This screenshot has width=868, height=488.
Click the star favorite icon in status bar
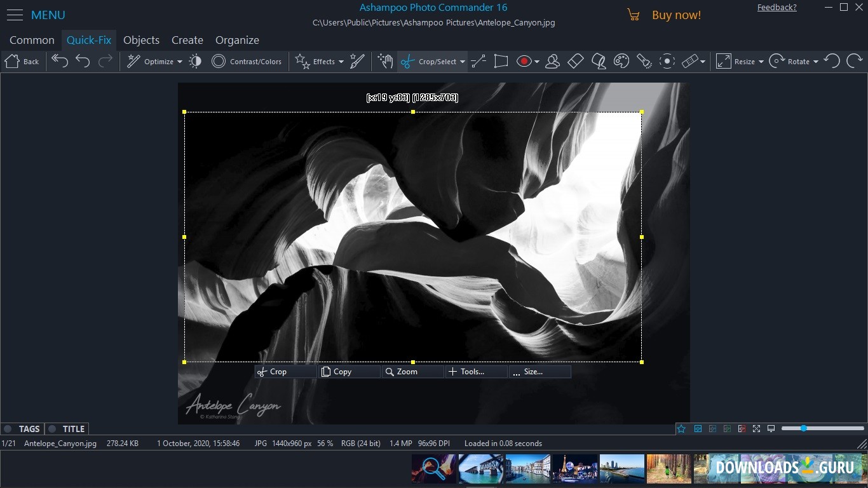click(x=681, y=429)
